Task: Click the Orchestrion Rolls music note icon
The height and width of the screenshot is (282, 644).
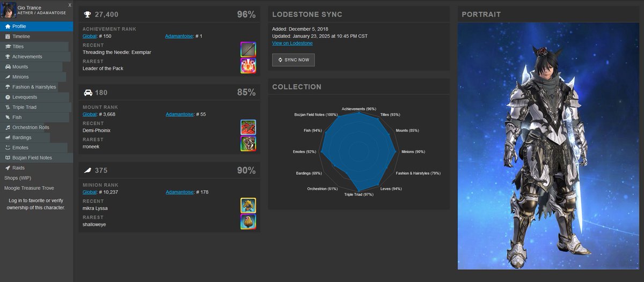Action: point(8,127)
